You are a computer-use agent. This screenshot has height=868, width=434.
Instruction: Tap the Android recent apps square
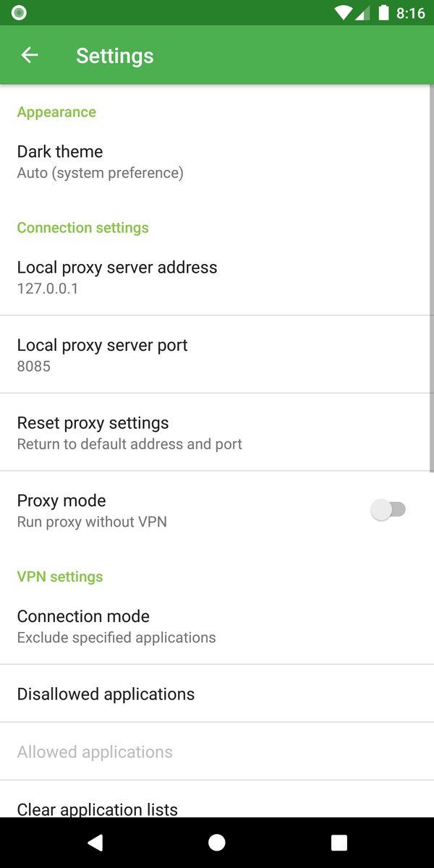pos(339,842)
